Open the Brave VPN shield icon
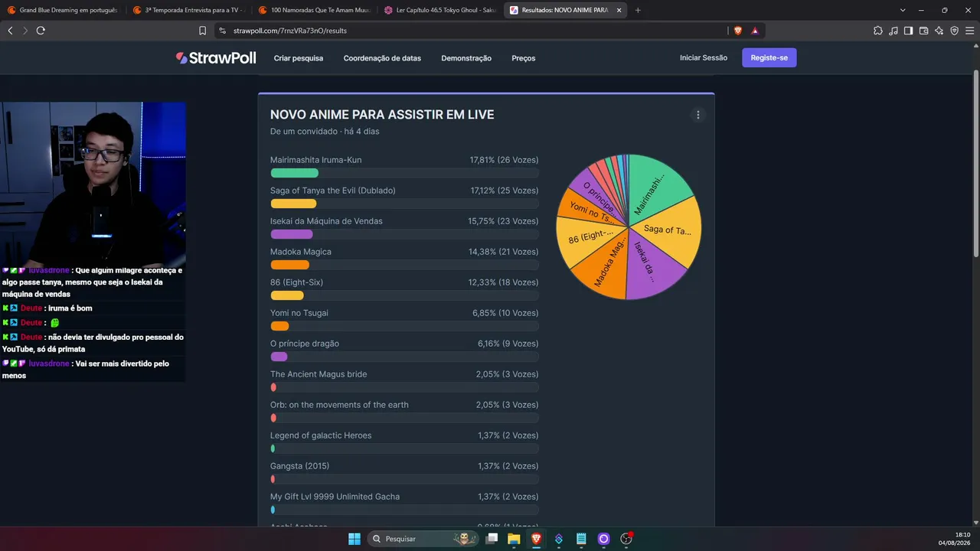 (x=954, y=31)
